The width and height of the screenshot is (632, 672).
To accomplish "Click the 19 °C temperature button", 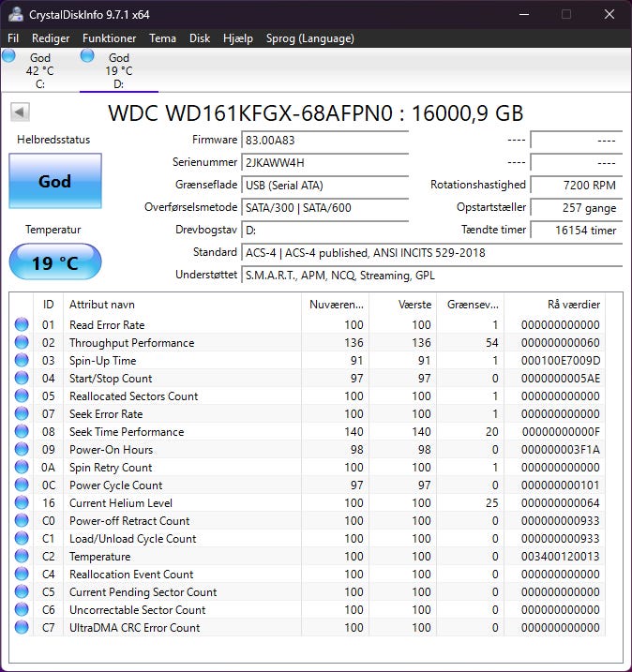I will click(x=54, y=262).
